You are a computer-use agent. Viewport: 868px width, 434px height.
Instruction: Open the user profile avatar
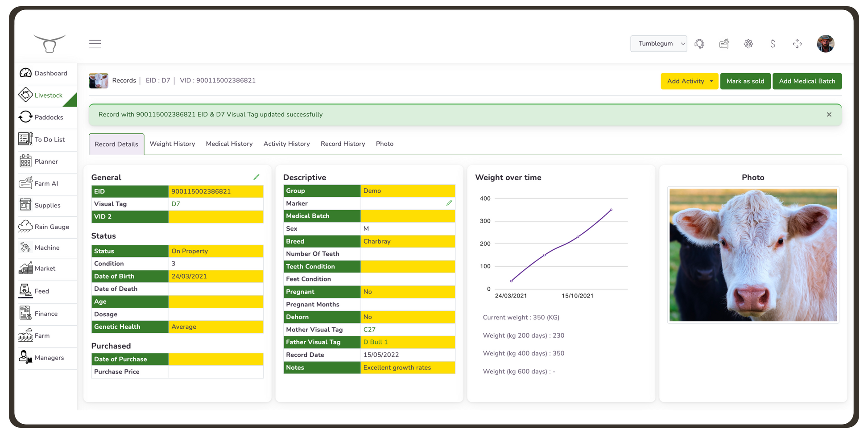tap(825, 44)
